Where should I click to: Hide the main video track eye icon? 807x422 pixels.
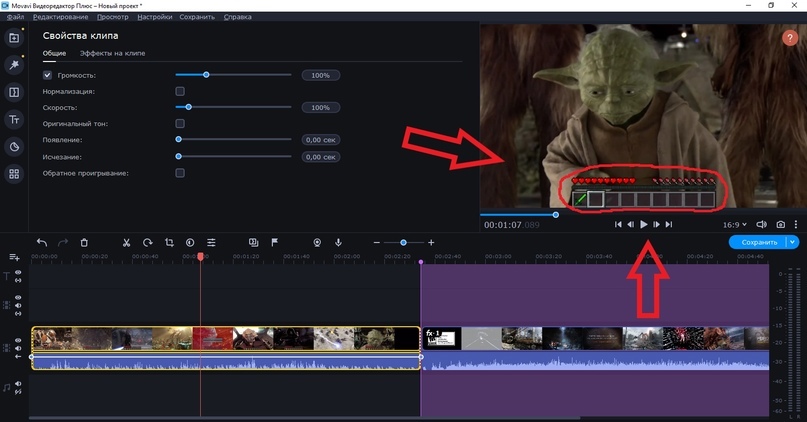18,340
